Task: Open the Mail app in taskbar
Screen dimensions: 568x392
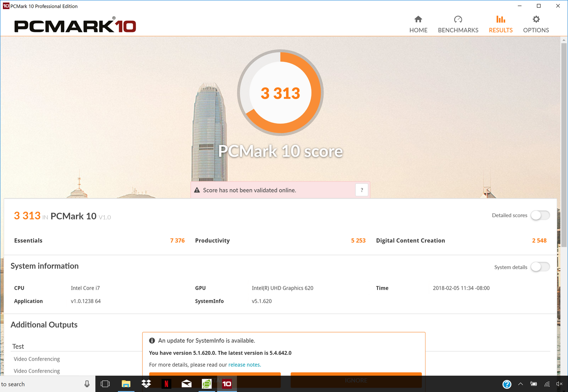Action: 186,384
